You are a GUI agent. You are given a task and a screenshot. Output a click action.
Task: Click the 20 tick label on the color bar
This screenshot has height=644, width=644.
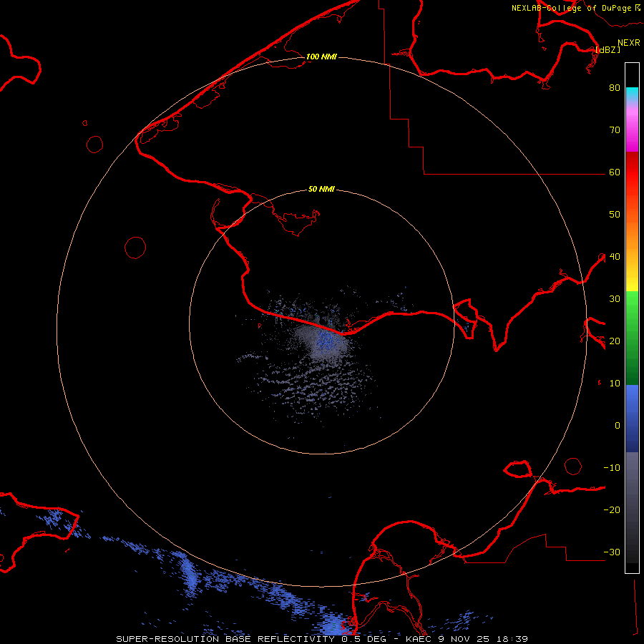coord(615,341)
